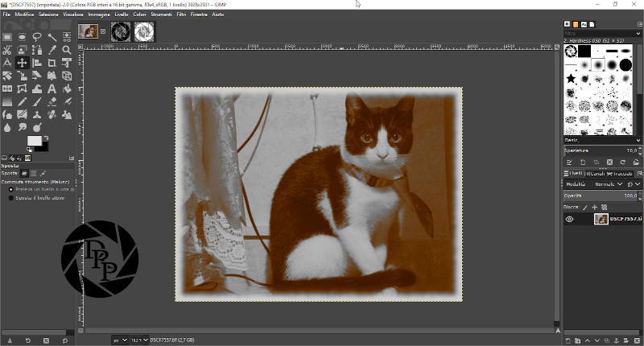Toggle lock alpha channel in Blocca row

pyautogui.click(x=605, y=208)
